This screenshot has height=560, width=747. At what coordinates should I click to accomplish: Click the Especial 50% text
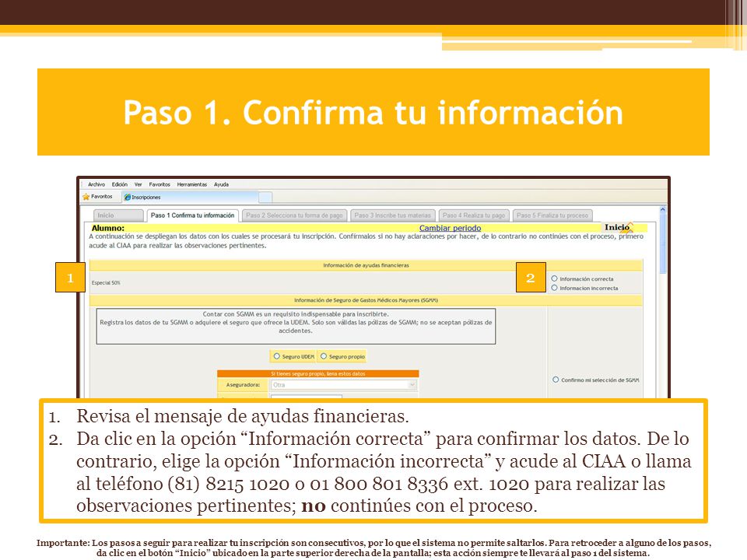coord(106,283)
